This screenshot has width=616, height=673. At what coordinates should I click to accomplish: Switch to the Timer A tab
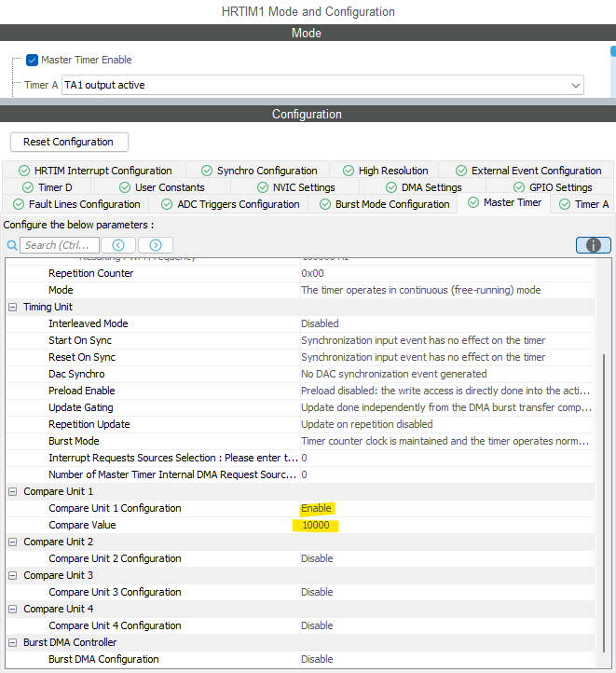pyautogui.click(x=583, y=204)
